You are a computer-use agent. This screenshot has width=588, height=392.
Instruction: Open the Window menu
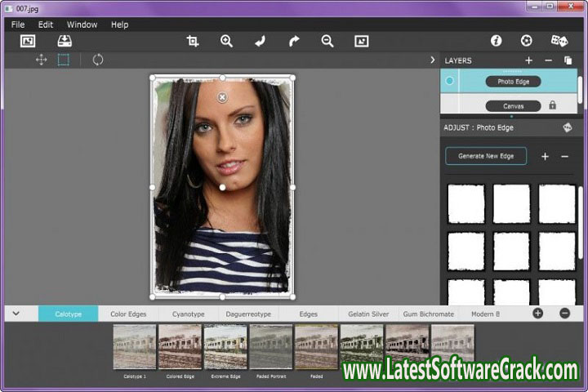point(82,24)
